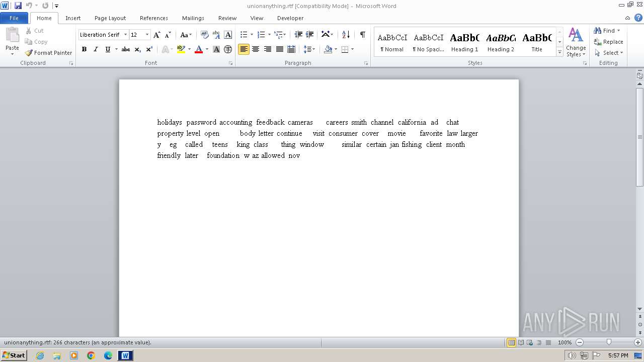Open the Word Help question mark icon
644x362 pixels.
point(638,18)
